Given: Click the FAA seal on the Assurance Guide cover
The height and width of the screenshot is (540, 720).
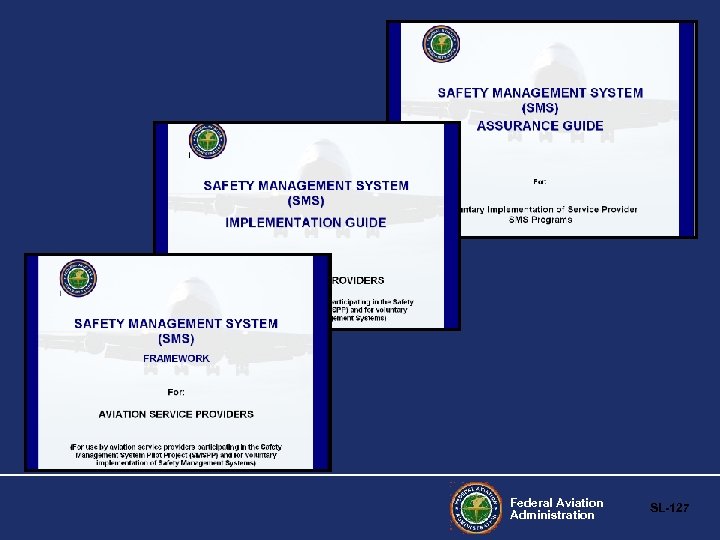Looking at the screenshot, I should [x=441, y=44].
